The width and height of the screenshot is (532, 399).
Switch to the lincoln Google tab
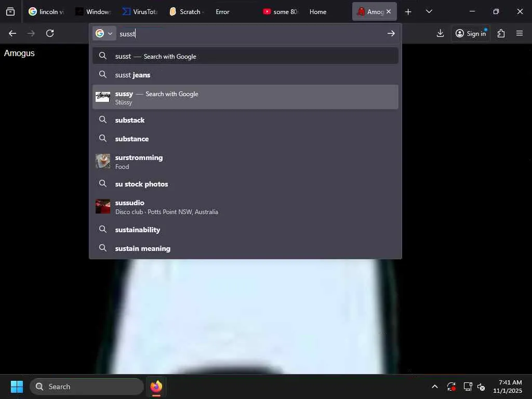tap(46, 11)
